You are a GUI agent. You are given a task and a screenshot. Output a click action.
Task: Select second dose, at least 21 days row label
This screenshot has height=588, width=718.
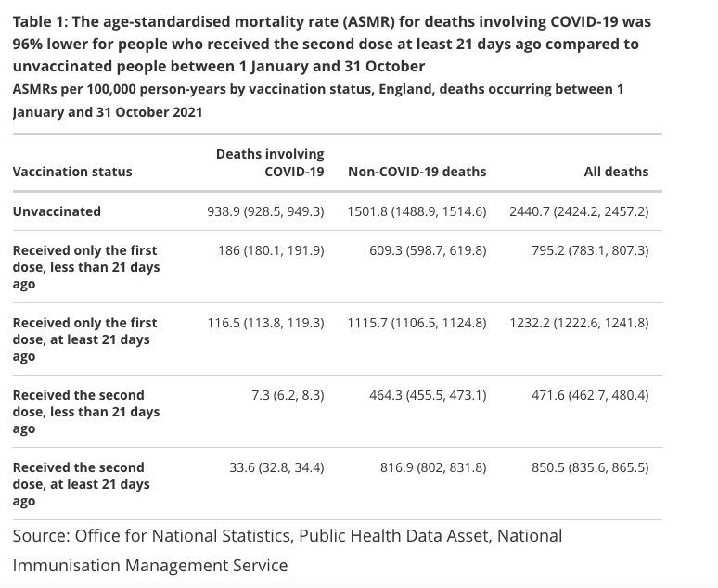pyautogui.click(x=82, y=484)
